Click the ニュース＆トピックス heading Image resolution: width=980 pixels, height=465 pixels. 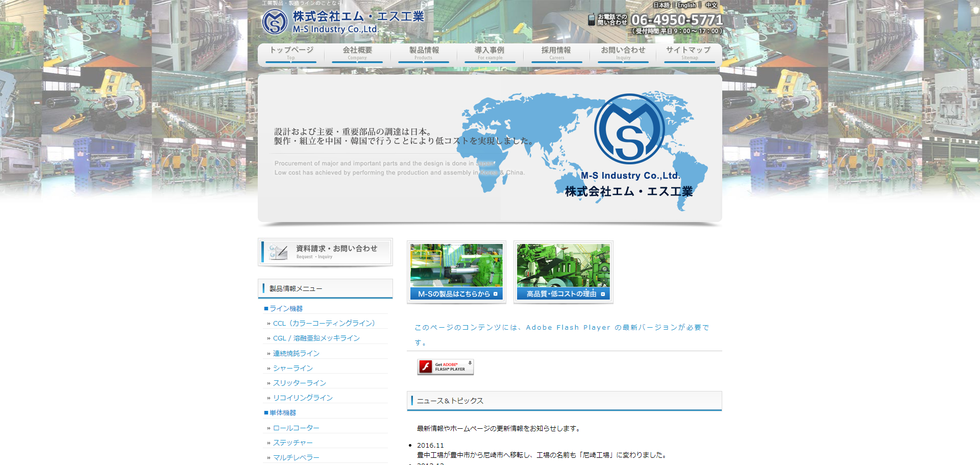click(x=565, y=401)
